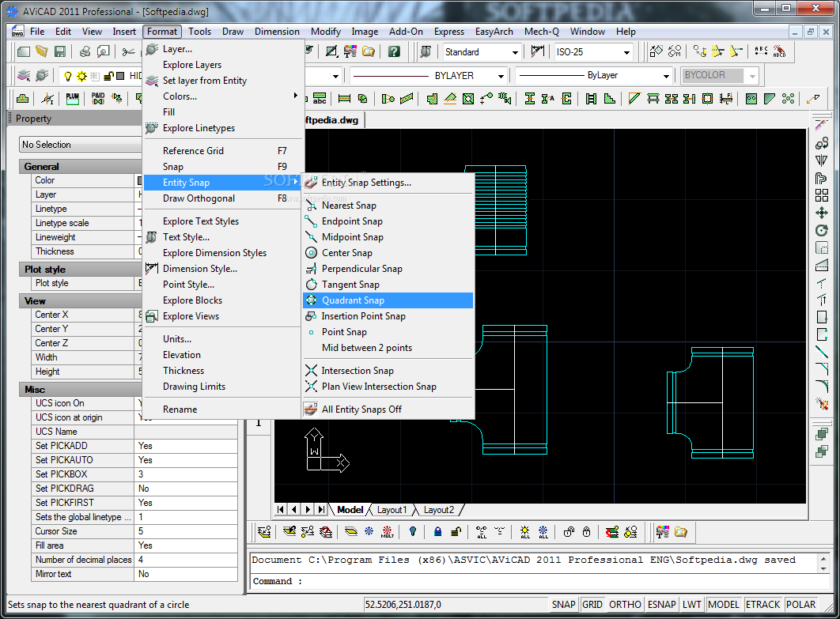Toggle ORTHO in the status bar
Image resolution: width=840 pixels, height=619 pixels.
[x=625, y=605]
